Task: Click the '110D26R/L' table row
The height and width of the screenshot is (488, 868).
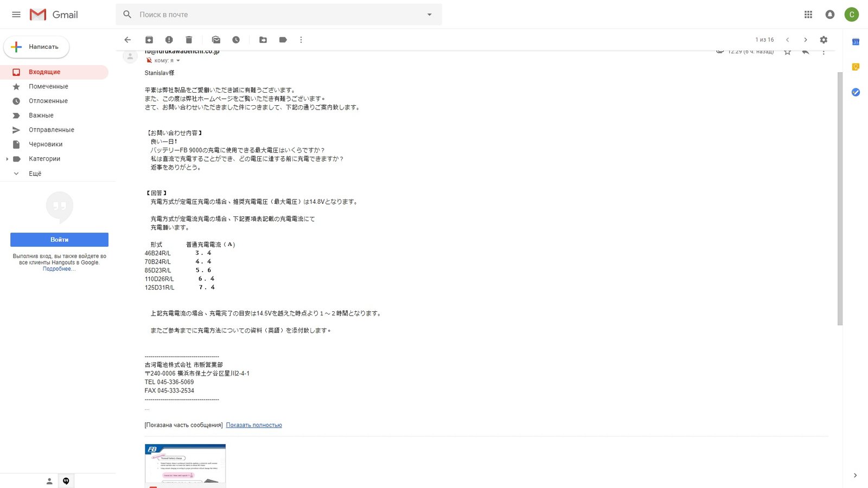Action: click(x=180, y=279)
